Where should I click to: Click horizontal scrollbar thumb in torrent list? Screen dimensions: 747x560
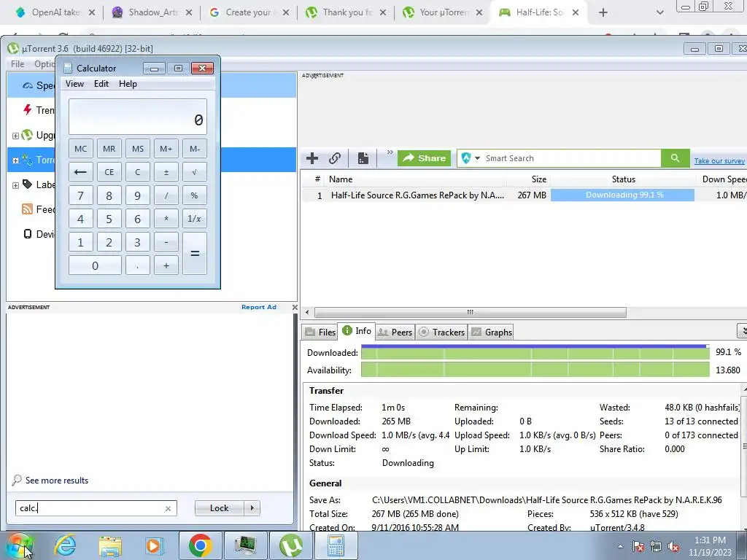471,312
